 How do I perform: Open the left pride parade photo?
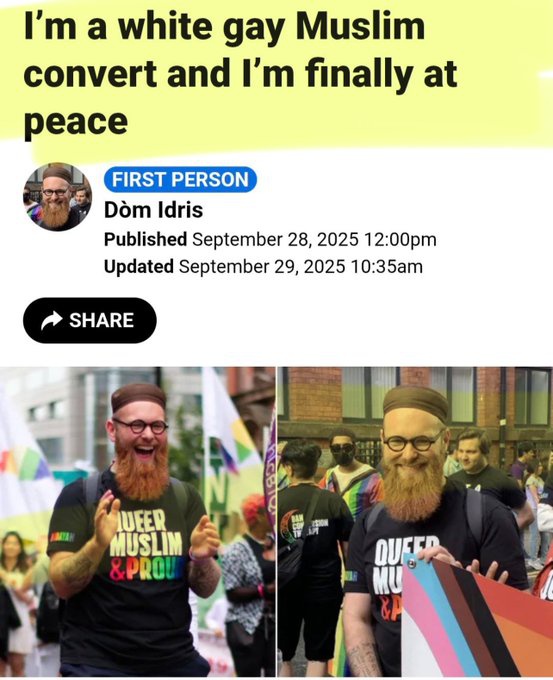[137, 522]
